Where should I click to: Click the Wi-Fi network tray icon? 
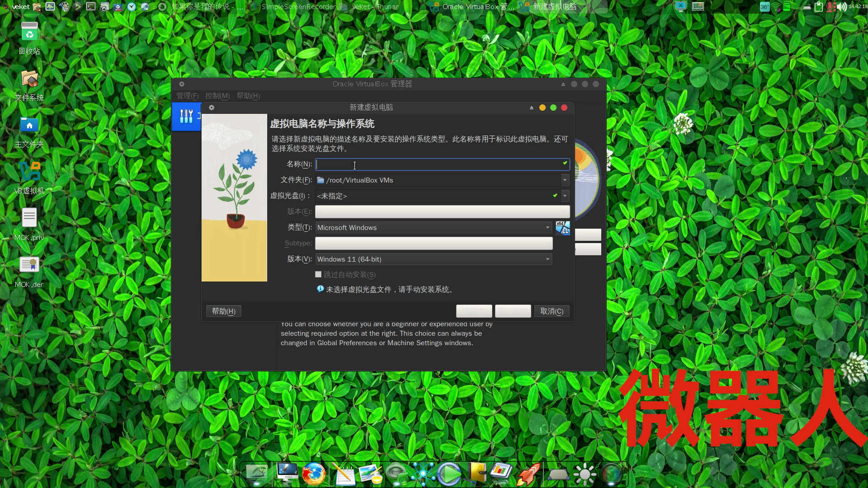(x=776, y=7)
